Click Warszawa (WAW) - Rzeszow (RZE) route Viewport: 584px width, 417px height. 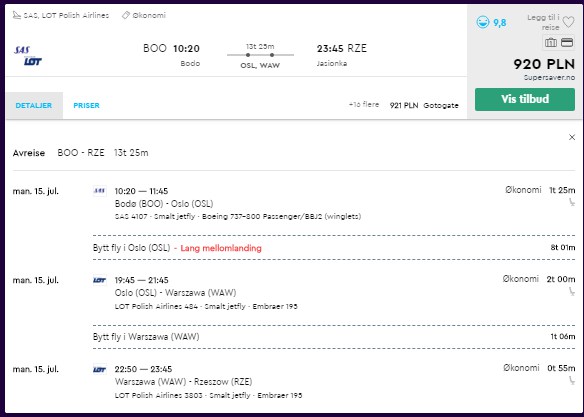click(x=183, y=382)
